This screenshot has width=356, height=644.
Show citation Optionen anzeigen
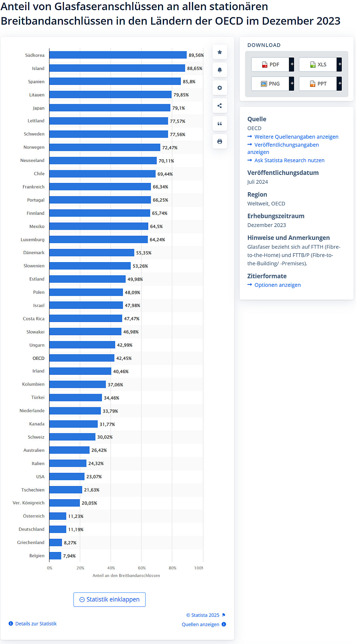277,285
